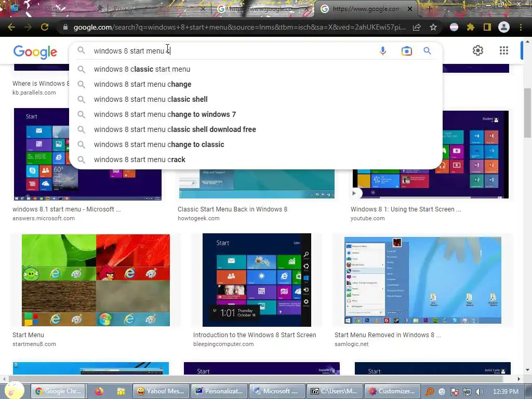Open the Chrome profile avatar
This screenshot has height=399, width=532.
(504, 27)
